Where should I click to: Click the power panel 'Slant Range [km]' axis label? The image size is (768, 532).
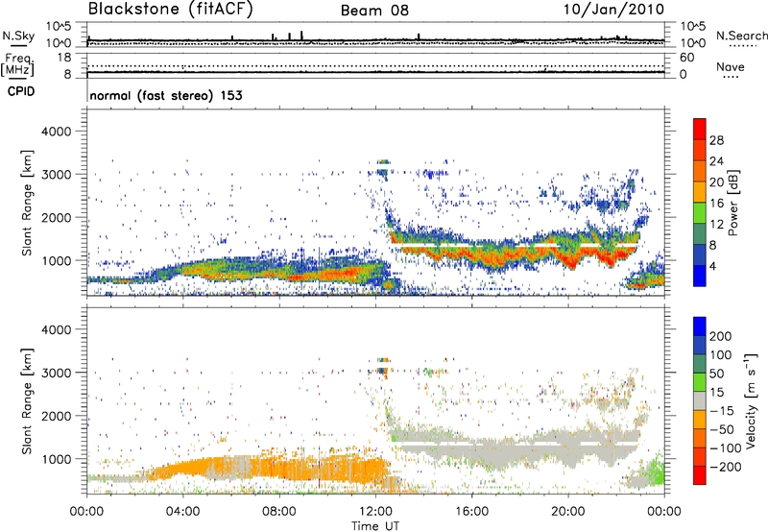27,203
